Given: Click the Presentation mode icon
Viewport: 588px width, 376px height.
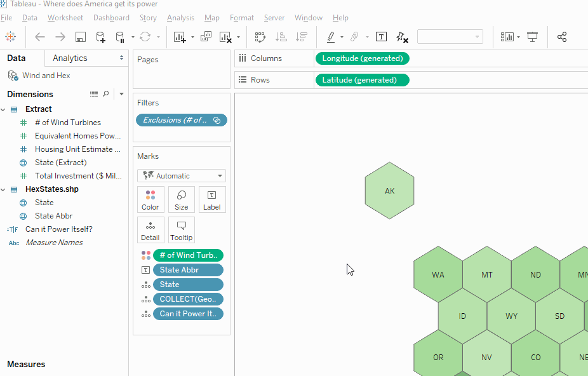Looking at the screenshot, I should 532,37.
